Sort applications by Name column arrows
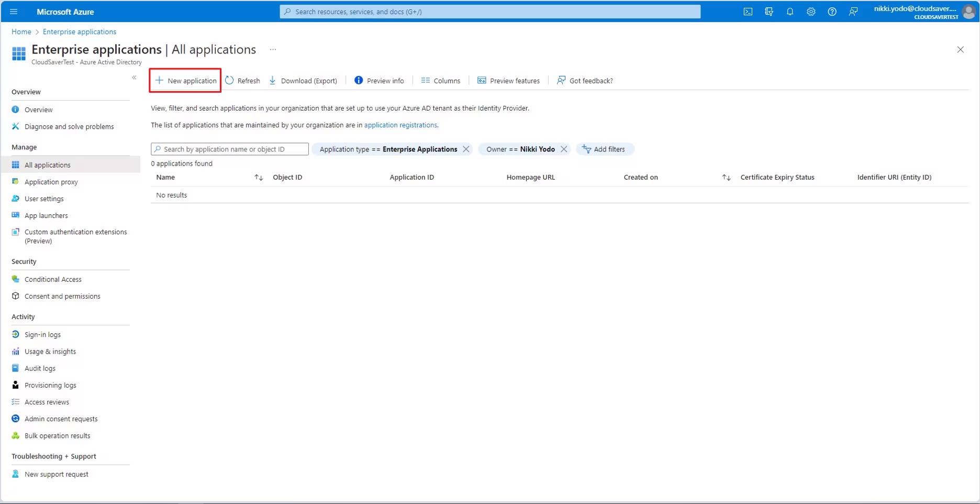The width and height of the screenshot is (980, 504). (259, 178)
